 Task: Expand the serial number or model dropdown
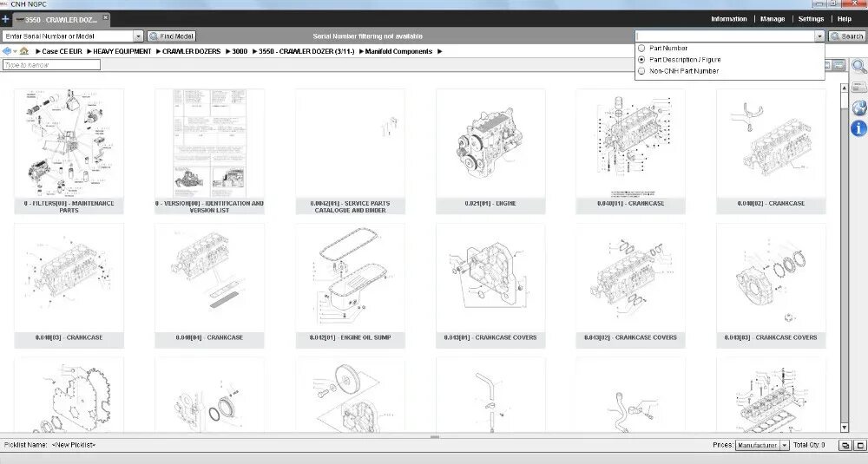pyautogui.click(x=138, y=36)
